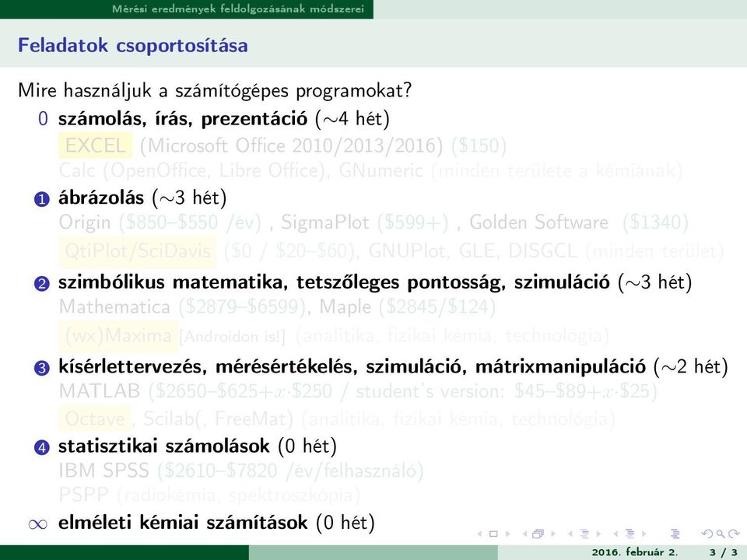Image resolution: width=747 pixels, height=560 pixels.
Task: Jump to next frame arrow
Action: point(553,534)
